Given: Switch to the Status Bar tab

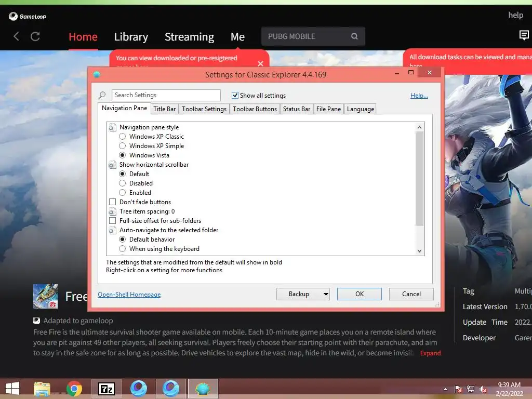Looking at the screenshot, I should pos(297,109).
